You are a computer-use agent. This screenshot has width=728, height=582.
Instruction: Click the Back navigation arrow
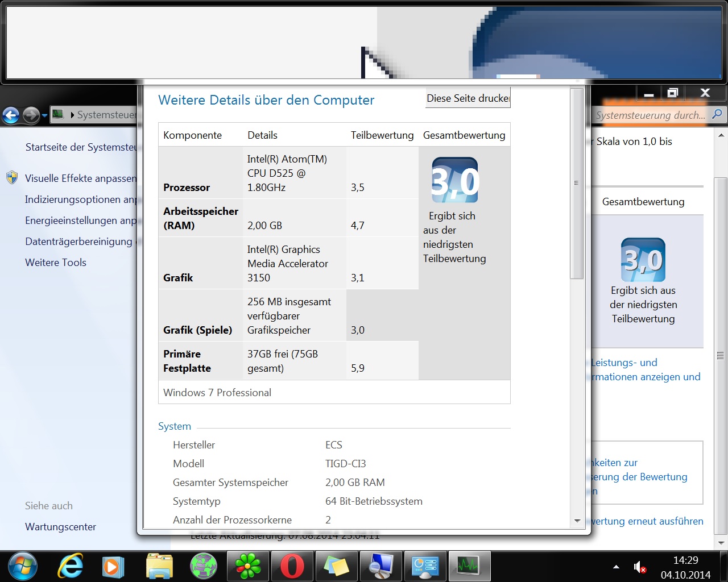(x=11, y=115)
